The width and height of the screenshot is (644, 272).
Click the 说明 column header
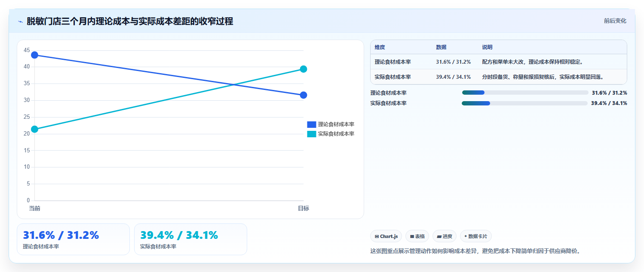(x=487, y=47)
